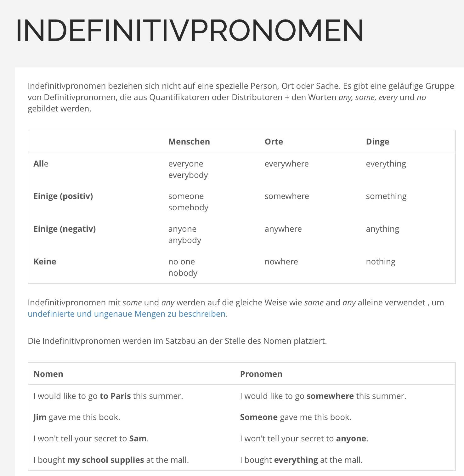Select the Einige (positiv) row label
This screenshot has width=464, height=476.
63,196
